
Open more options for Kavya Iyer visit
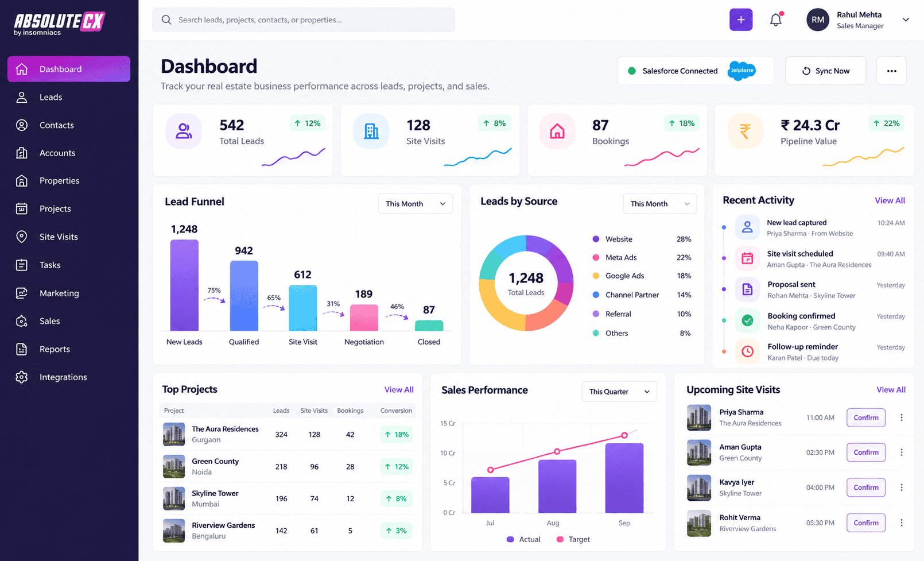pyautogui.click(x=902, y=488)
